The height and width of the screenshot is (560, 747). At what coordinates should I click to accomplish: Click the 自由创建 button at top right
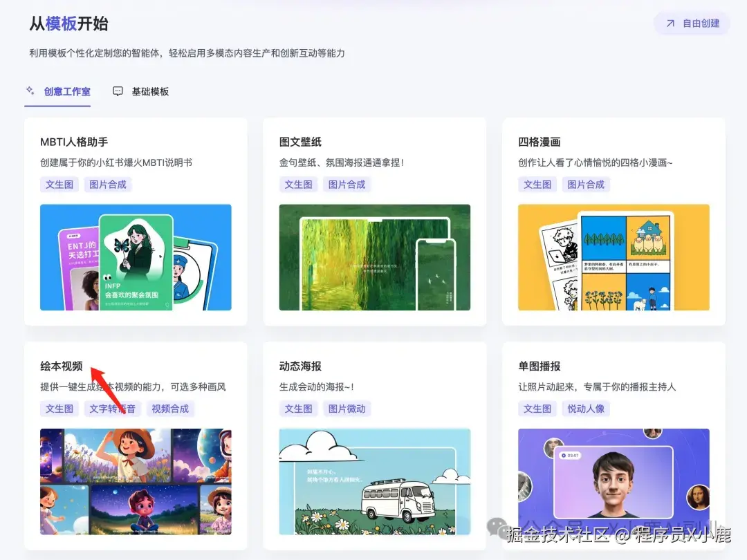pyautogui.click(x=691, y=23)
